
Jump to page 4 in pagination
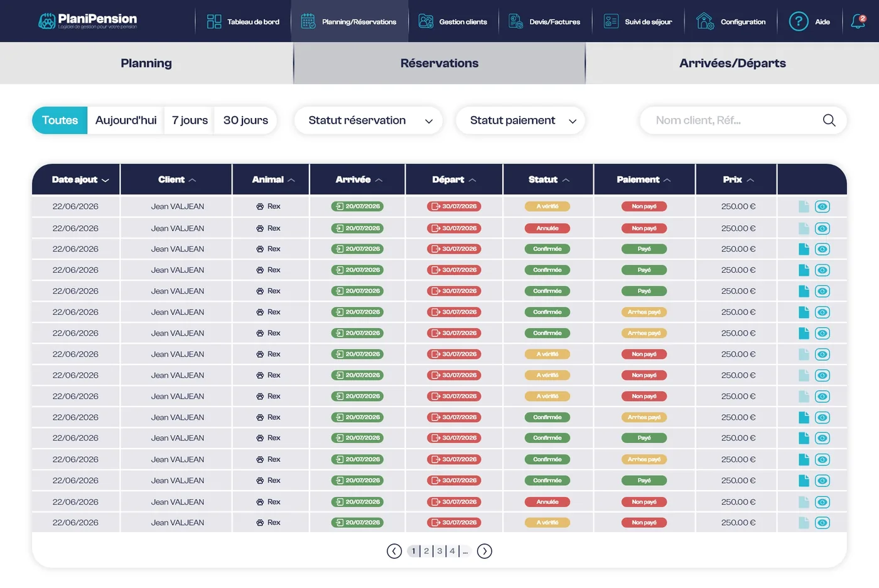[452, 551]
